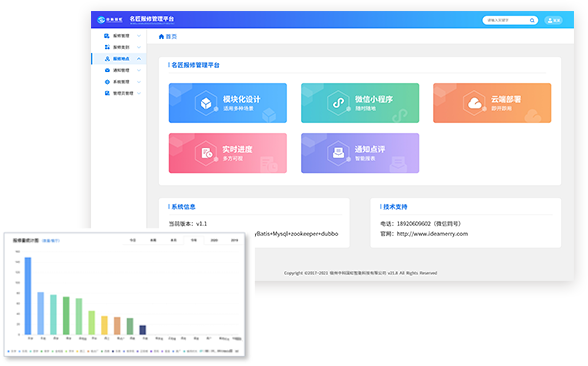The width and height of the screenshot is (588, 366).
Task: Click the mini-program icon on the 微信小程序 card
Action: click(x=338, y=103)
